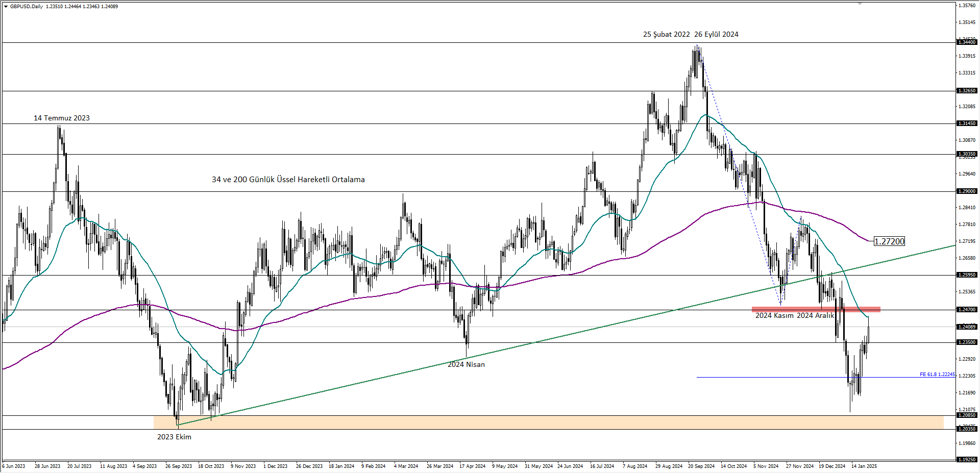The width and height of the screenshot is (980, 473).
Task: Click the 'FE 61.8 1.22245' Fibonacci label
Action: click(937, 375)
